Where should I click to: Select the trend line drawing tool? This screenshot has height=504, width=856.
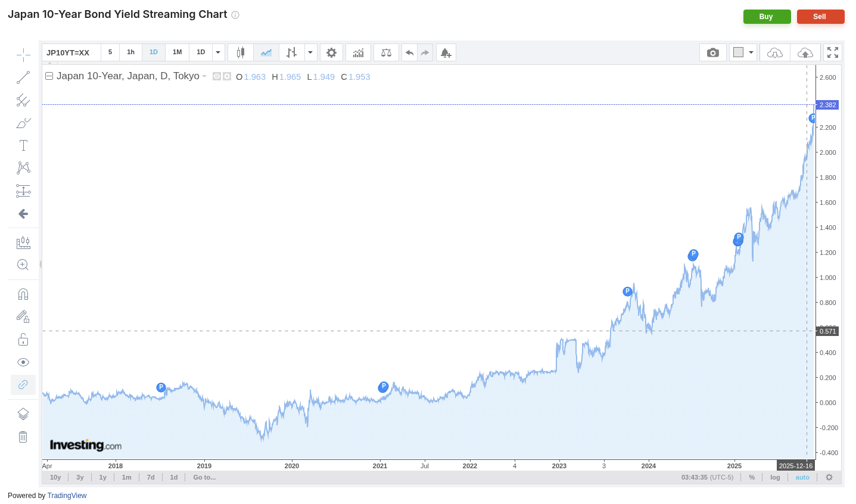pyautogui.click(x=23, y=77)
